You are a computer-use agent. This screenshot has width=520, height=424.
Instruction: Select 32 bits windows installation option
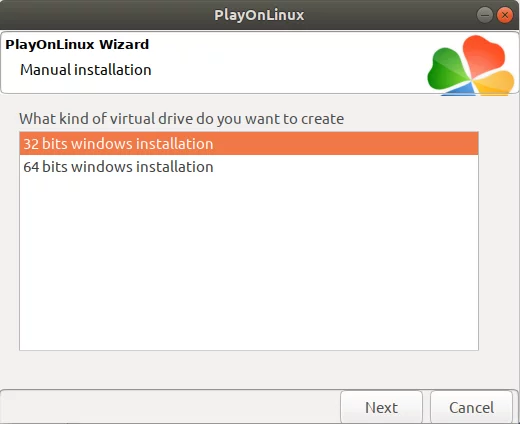pos(249,144)
